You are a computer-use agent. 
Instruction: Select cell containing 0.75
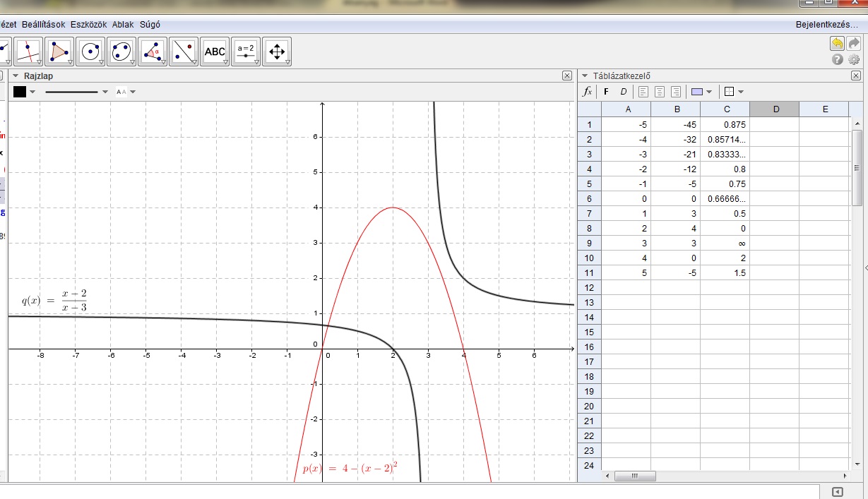(725, 184)
